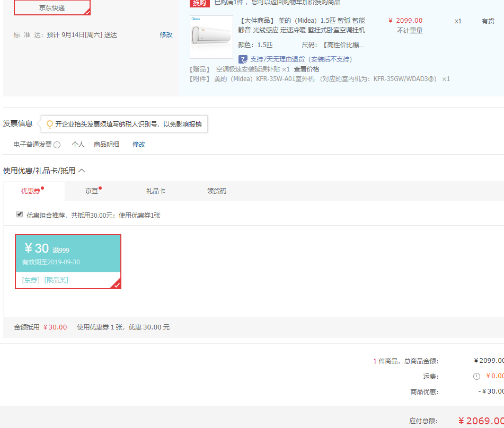The image size is (504, 428).
Task: Switch to the 京豆 tab
Action: click(92, 191)
